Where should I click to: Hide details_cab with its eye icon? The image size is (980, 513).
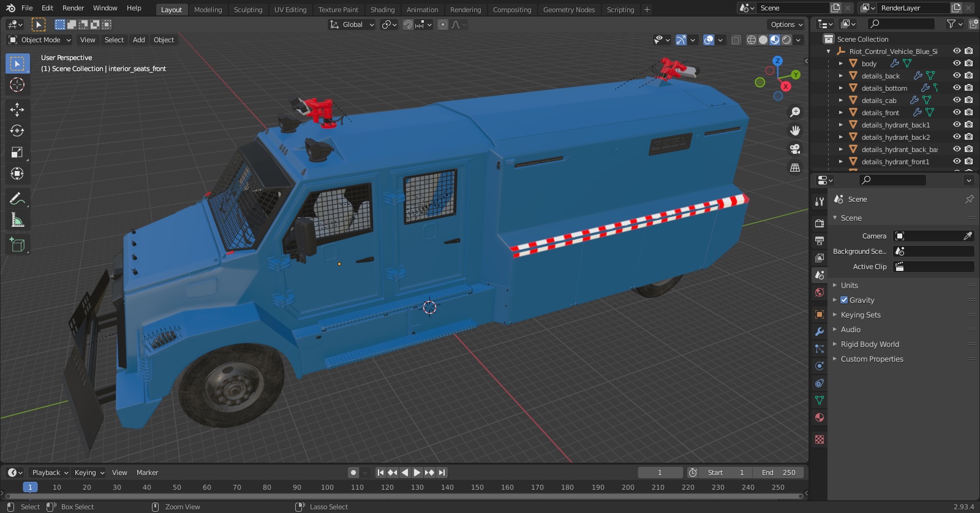coord(957,100)
